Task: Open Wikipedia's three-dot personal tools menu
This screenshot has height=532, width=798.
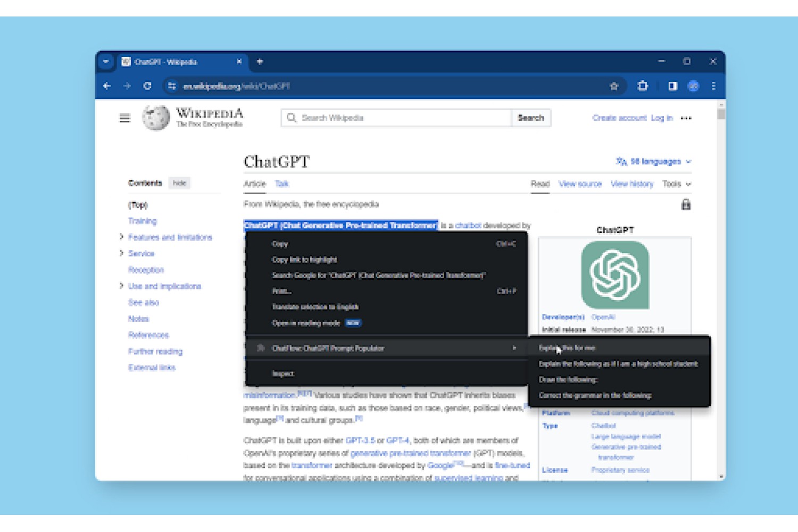Action: point(686,118)
